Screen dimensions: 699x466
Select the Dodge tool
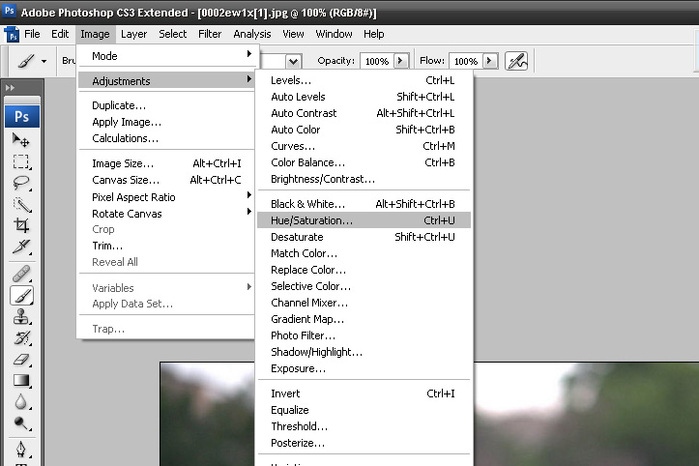(x=21, y=423)
